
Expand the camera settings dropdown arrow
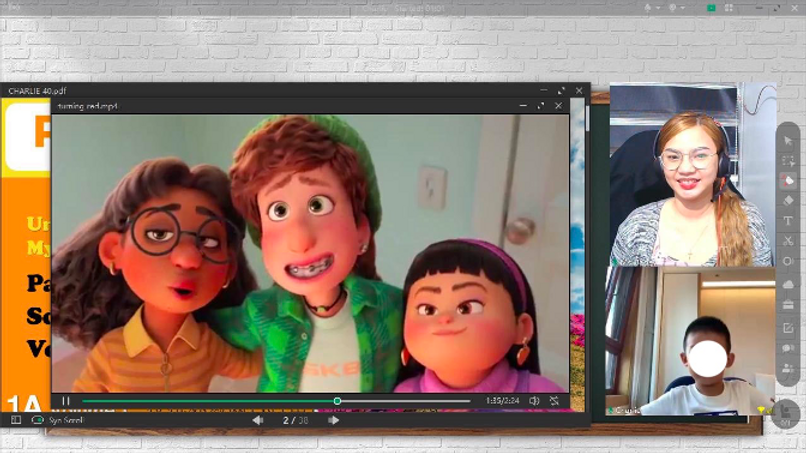coord(685,8)
